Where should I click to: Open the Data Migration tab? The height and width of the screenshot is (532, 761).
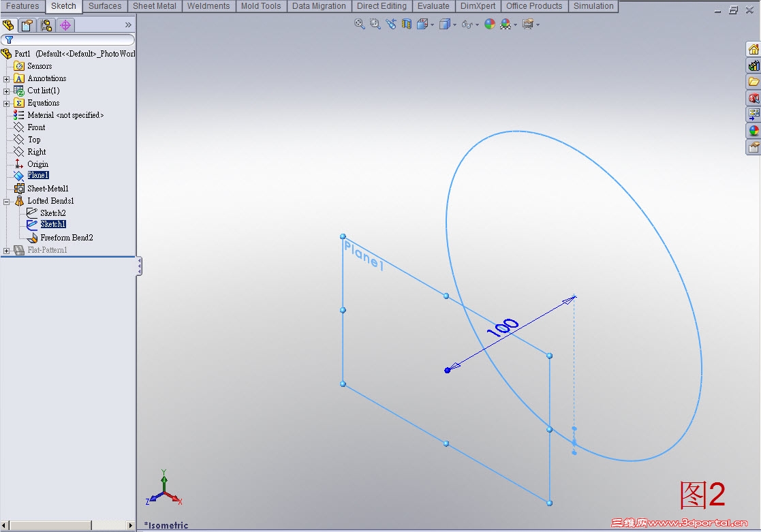[319, 6]
